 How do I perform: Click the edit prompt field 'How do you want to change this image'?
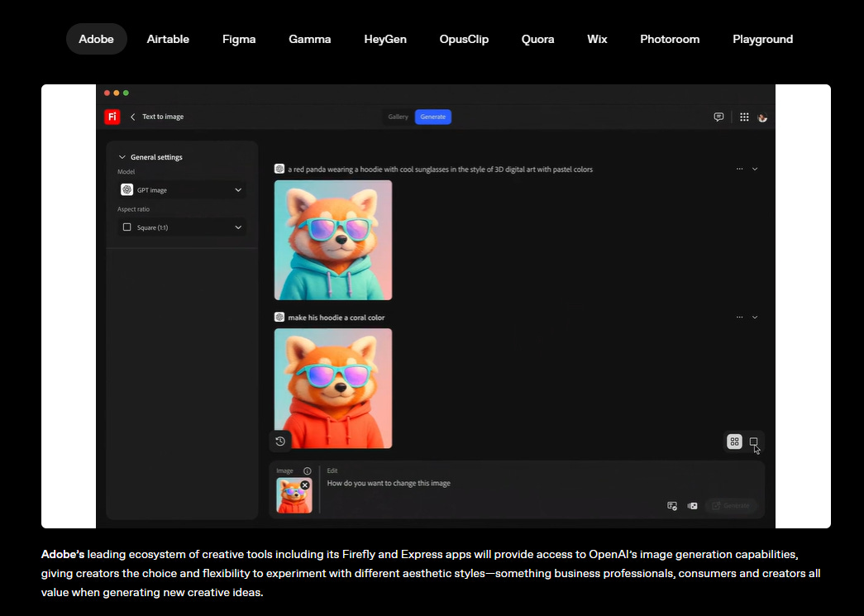pos(389,483)
